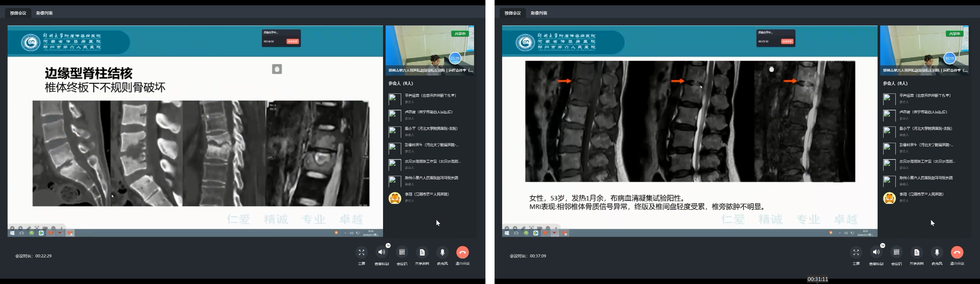Click the 25:39 timer circle on left presenter video
Viewport: 980px width, 284px height.
click(455, 58)
